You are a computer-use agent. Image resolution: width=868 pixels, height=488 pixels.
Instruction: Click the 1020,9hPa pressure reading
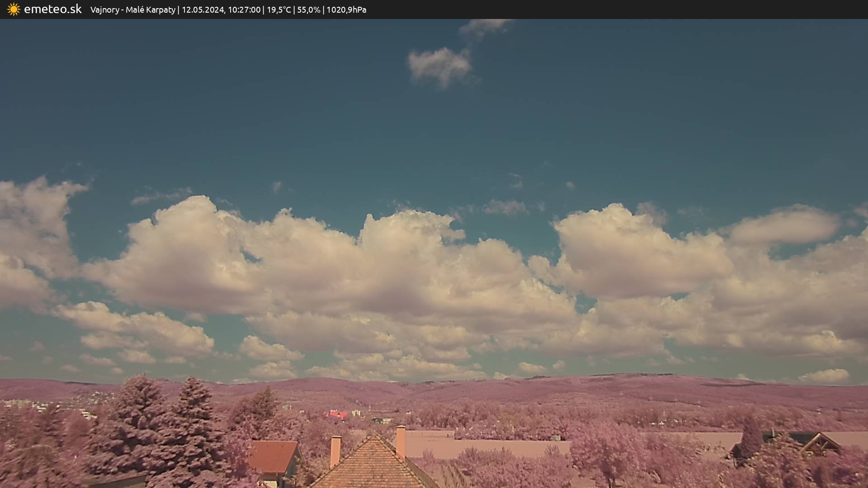(346, 10)
